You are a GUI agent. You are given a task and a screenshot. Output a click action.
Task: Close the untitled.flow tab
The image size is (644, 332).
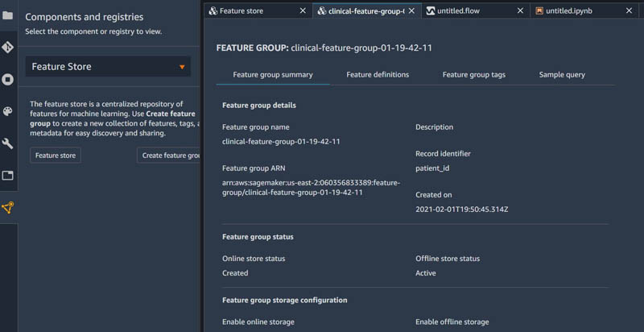click(x=520, y=10)
